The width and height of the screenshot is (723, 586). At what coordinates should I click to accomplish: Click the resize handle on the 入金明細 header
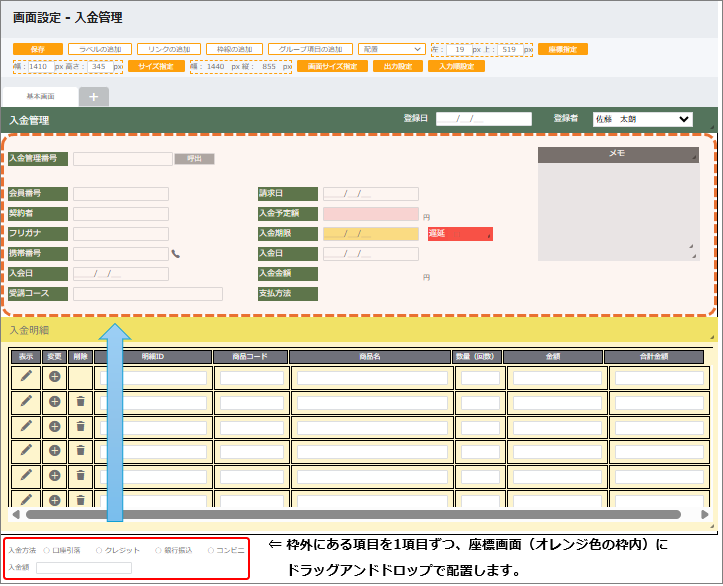tap(712, 336)
